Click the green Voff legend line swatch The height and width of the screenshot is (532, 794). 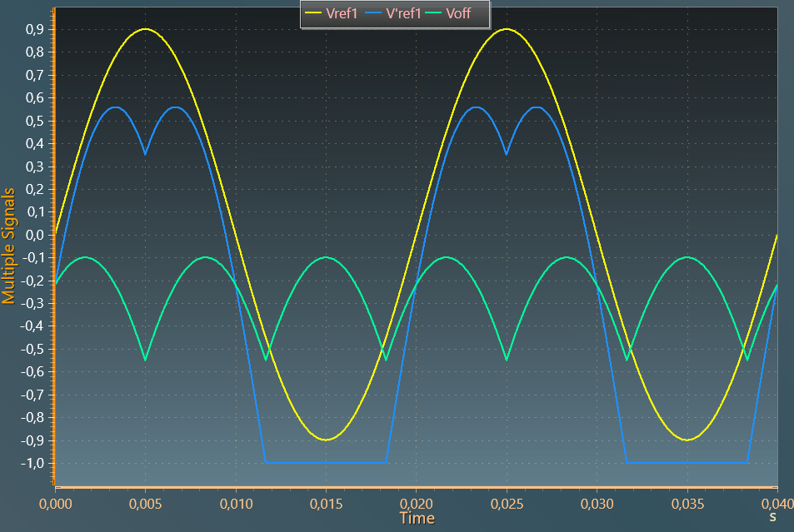tap(434, 13)
